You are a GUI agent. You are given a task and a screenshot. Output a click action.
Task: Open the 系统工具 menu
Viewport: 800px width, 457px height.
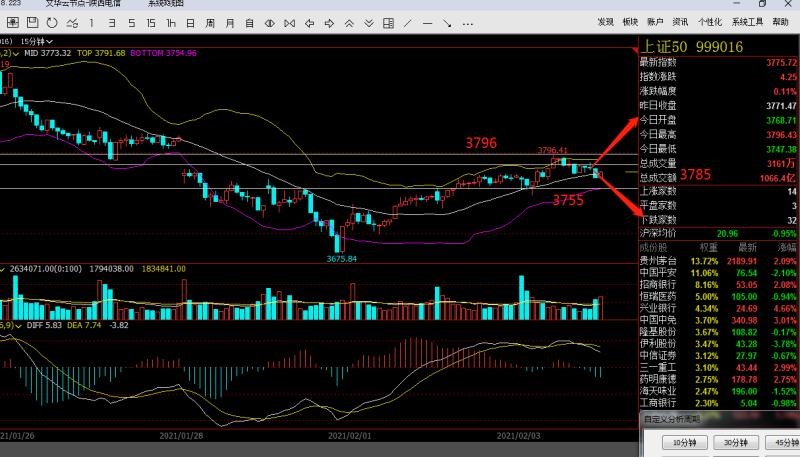(747, 22)
